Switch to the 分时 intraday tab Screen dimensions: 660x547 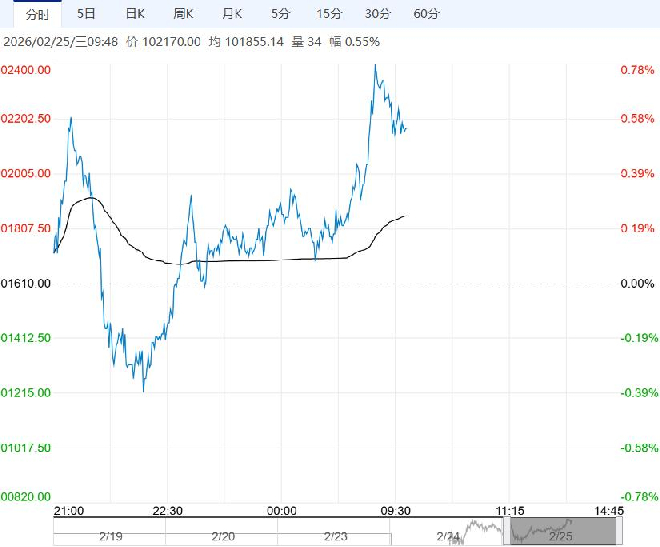[36, 14]
